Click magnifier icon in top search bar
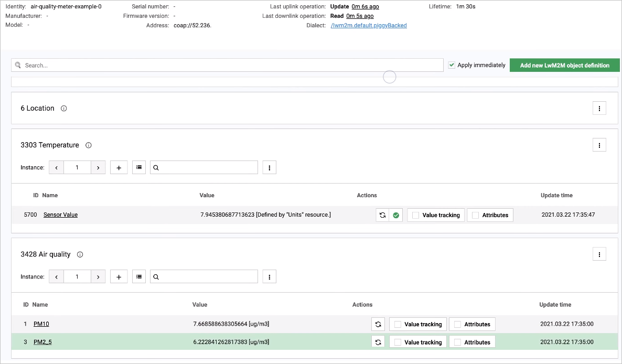 (x=18, y=65)
